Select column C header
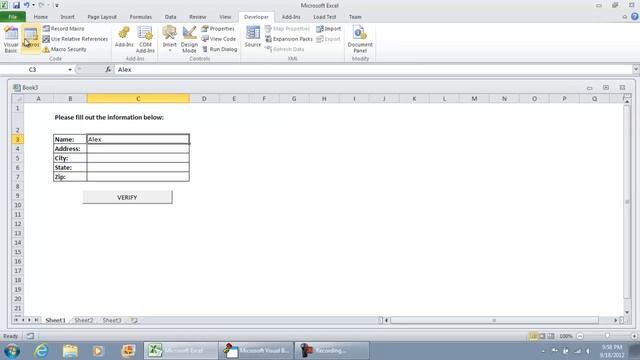This screenshot has width=640, height=360. [x=138, y=99]
